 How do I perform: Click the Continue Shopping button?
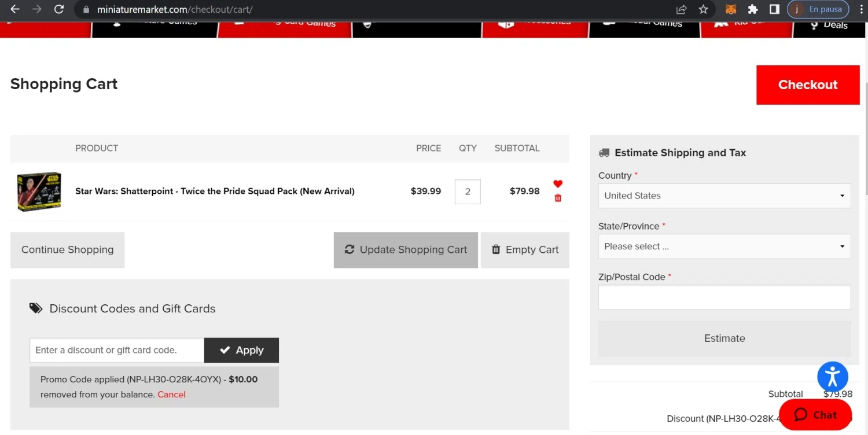(x=67, y=250)
